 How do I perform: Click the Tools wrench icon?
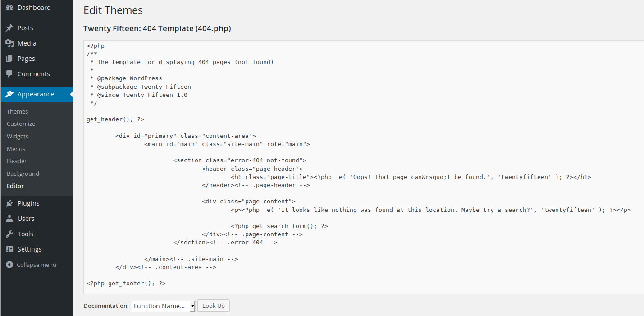point(9,234)
